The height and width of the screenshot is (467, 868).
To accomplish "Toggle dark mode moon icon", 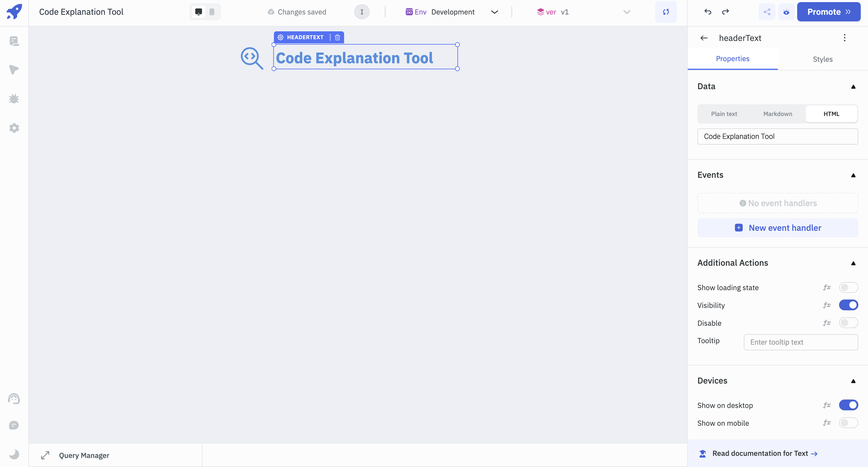I will [14, 454].
